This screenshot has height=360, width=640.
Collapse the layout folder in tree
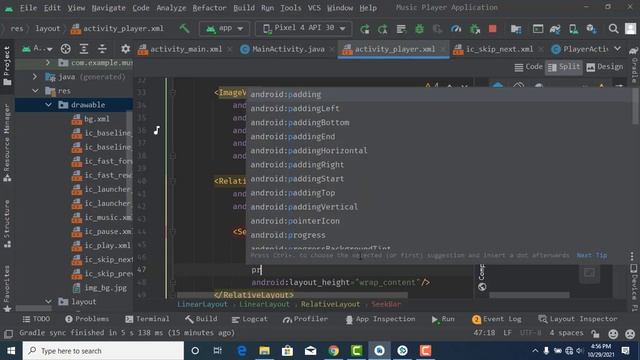49,302
